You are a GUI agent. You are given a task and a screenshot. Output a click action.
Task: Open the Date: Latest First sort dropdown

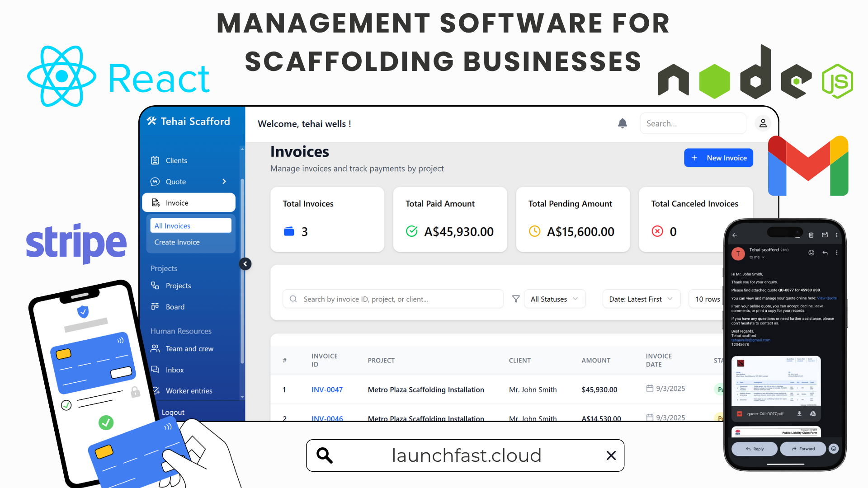pos(641,299)
